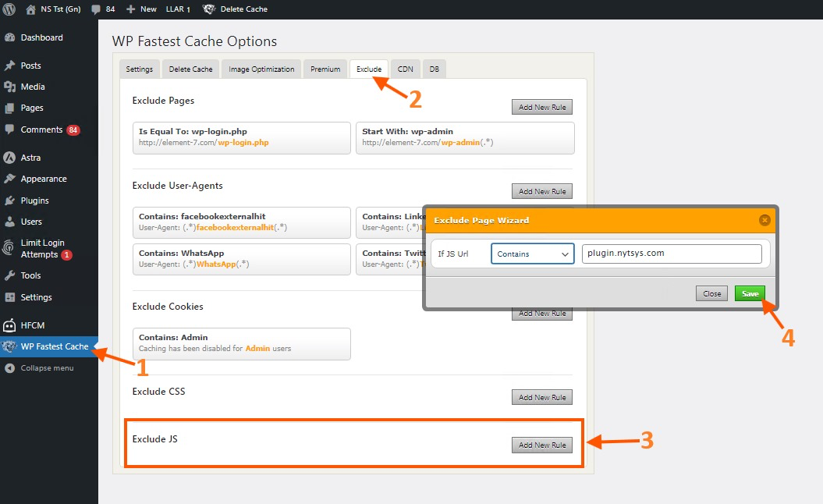The image size is (823, 504).
Task: Save the Exclude Page Wizard rule
Action: [x=750, y=293]
